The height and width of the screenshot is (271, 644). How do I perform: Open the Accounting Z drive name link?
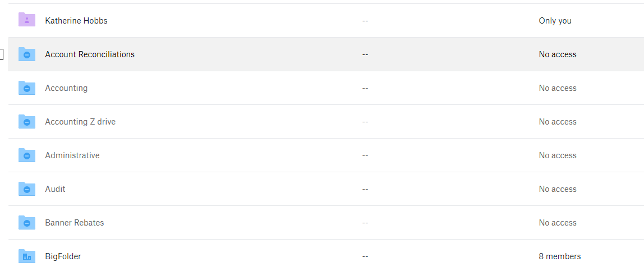pyautogui.click(x=80, y=122)
